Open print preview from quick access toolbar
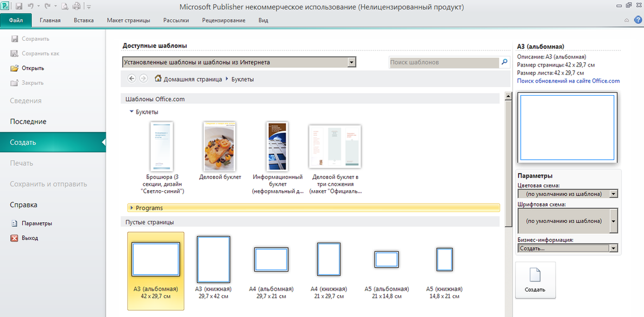The height and width of the screenshot is (317, 644). (x=65, y=6)
